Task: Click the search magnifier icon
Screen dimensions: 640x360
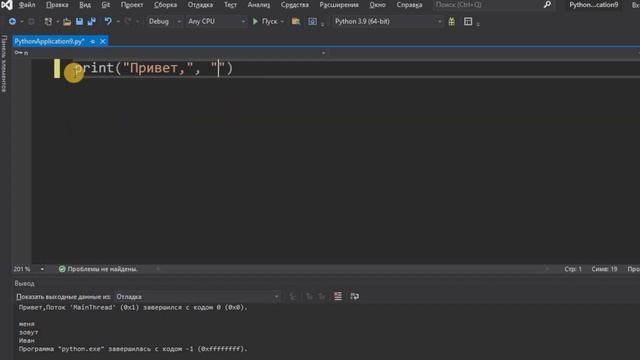Action: pos(547,5)
